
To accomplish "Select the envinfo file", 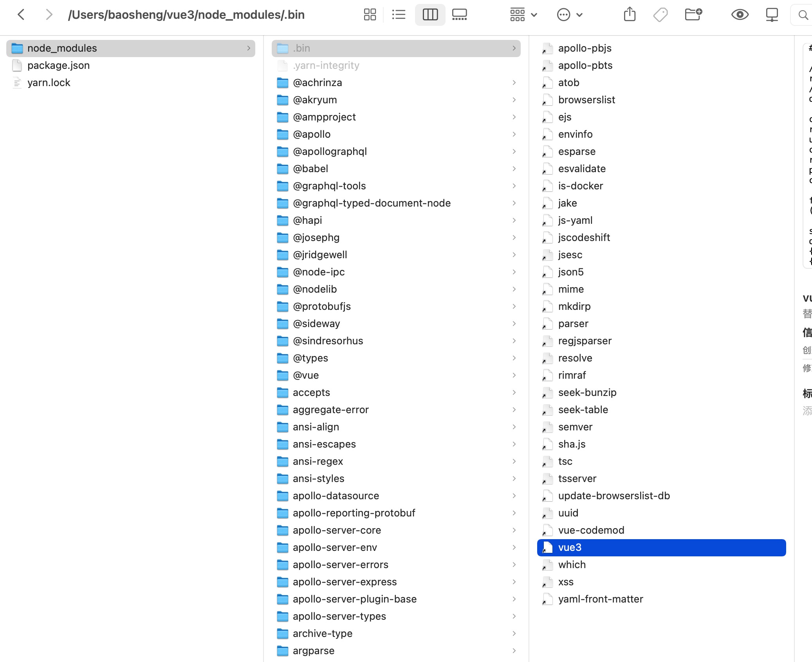I will pos(661,134).
